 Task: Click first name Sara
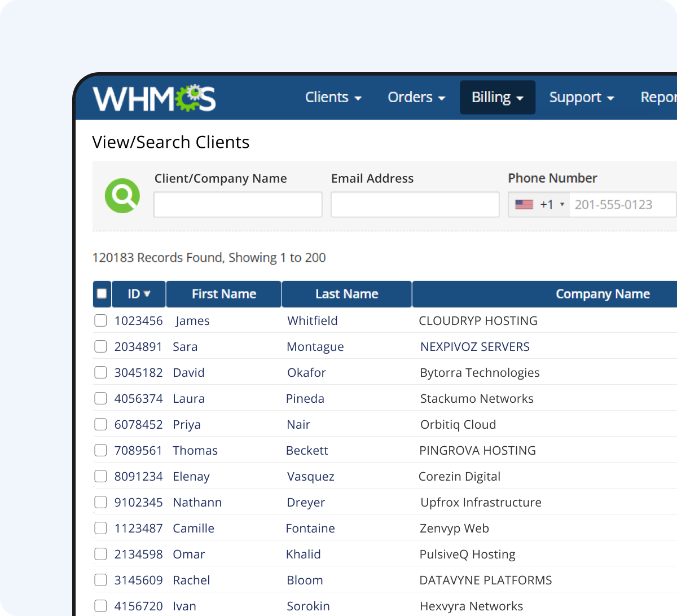tap(185, 346)
